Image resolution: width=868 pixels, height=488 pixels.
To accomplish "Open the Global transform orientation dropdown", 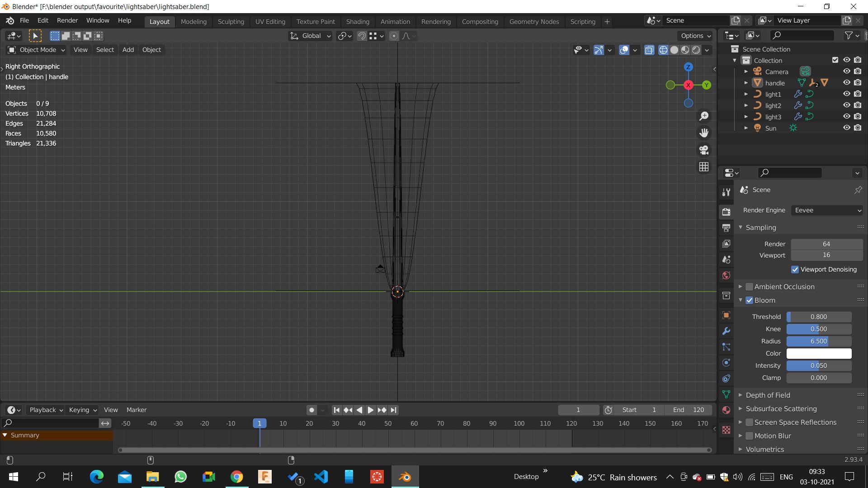I will click(x=310, y=36).
